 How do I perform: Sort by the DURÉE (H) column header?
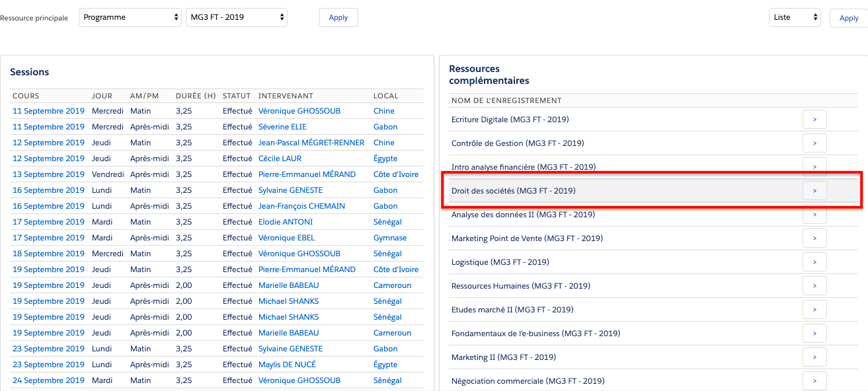[196, 96]
